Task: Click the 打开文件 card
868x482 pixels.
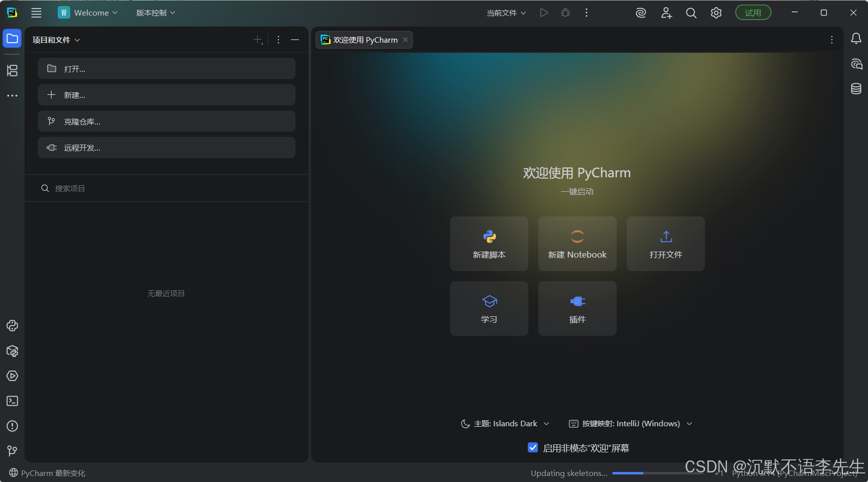Action: [x=666, y=244]
